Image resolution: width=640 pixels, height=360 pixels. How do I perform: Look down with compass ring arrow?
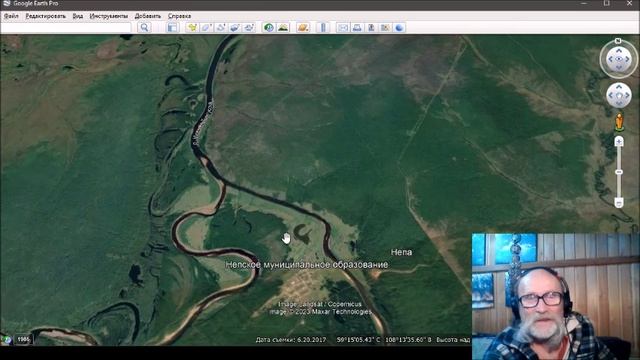pyautogui.click(x=619, y=68)
